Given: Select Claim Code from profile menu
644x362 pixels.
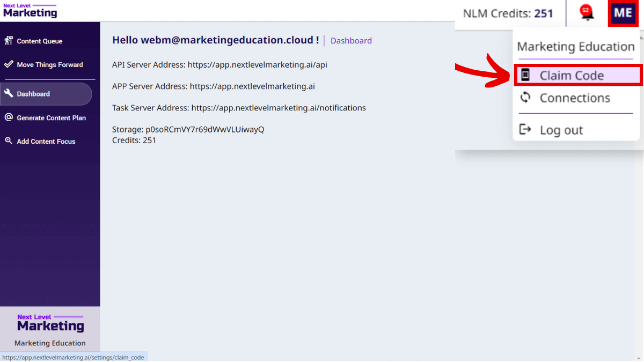Looking at the screenshot, I should tap(578, 76).
